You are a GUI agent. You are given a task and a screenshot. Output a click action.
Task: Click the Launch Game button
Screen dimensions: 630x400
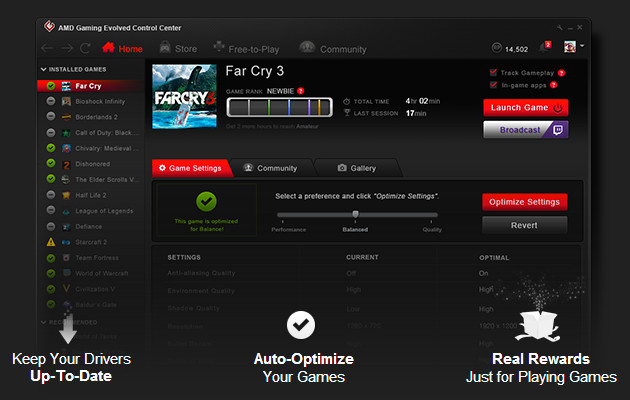pos(526,108)
